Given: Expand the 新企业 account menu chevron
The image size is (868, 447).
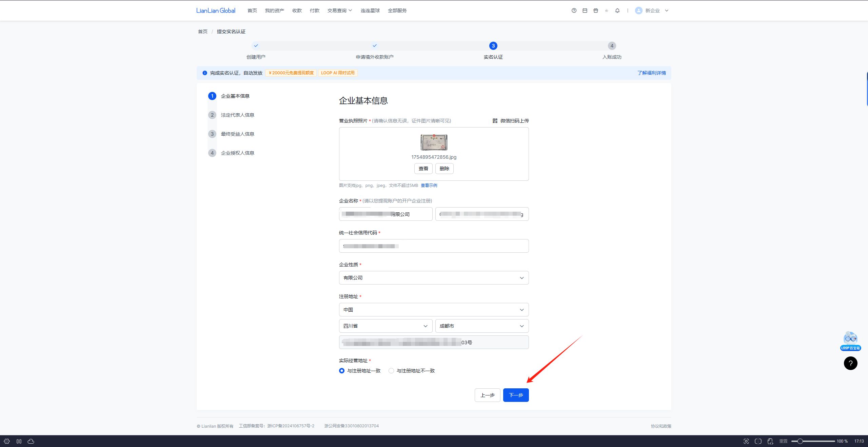Looking at the screenshot, I should [x=667, y=11].
